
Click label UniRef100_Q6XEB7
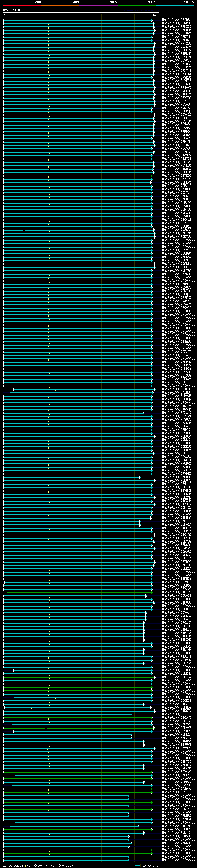point(177,389)
